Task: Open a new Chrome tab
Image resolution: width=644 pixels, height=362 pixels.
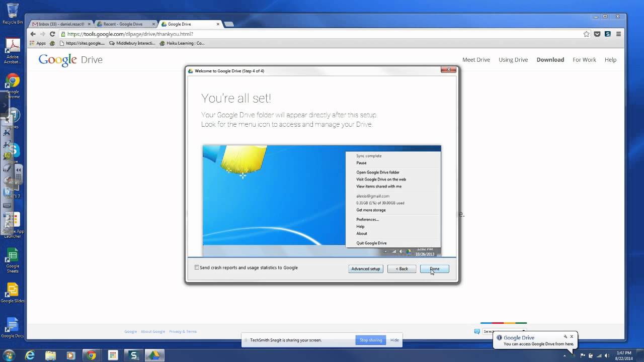Action: [x=228, y=24]
